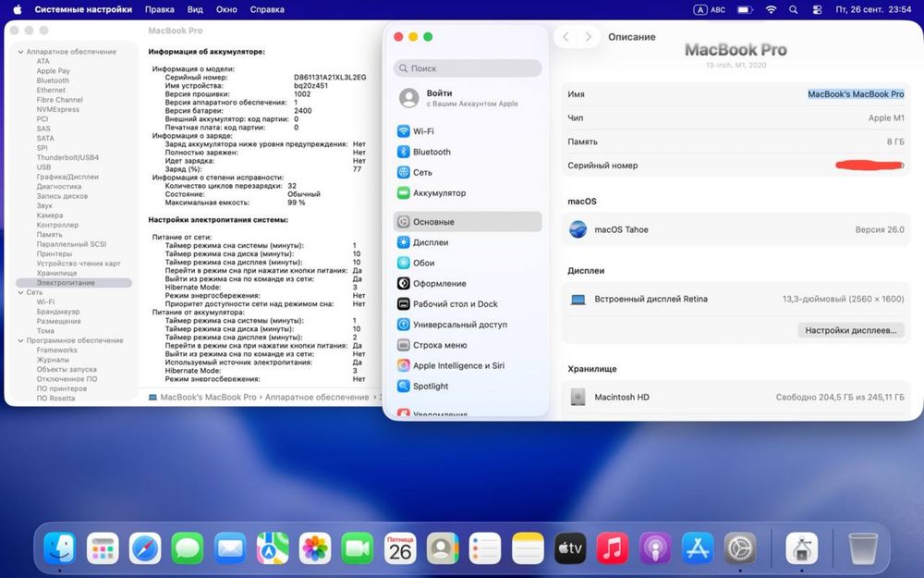Open Mail app in Dock

[x=230, y=547]
